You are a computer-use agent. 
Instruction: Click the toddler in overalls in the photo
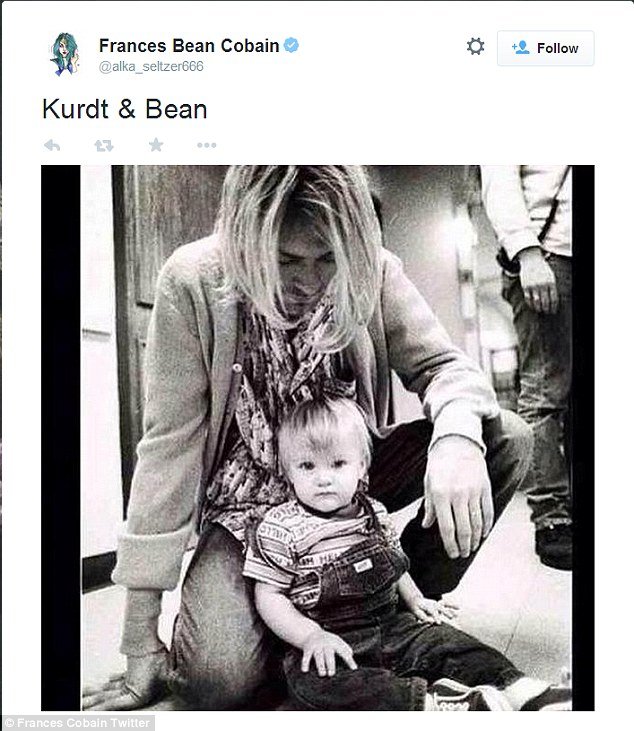[330, 560]
